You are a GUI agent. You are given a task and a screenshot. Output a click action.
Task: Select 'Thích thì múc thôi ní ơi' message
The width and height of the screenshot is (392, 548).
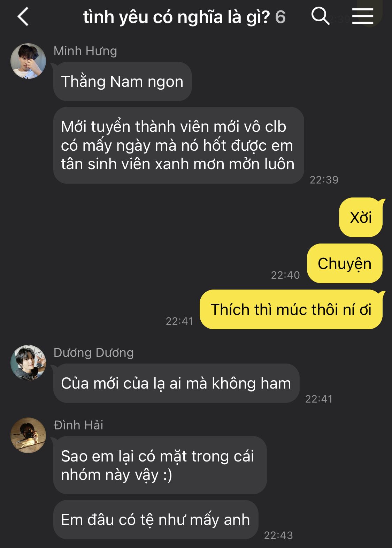click(291, 309)
